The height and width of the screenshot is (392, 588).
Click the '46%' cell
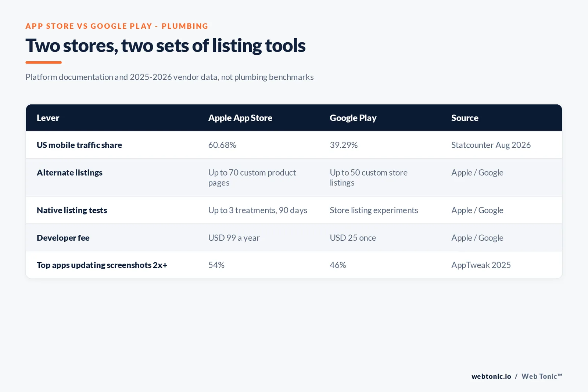pos(338,265)
